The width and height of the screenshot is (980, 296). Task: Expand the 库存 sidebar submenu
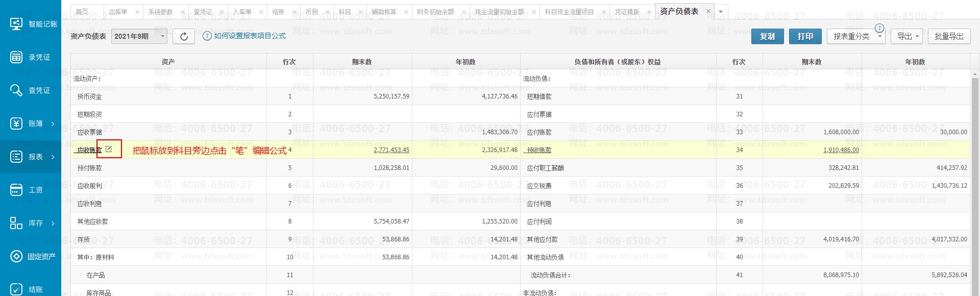(53, 223)
